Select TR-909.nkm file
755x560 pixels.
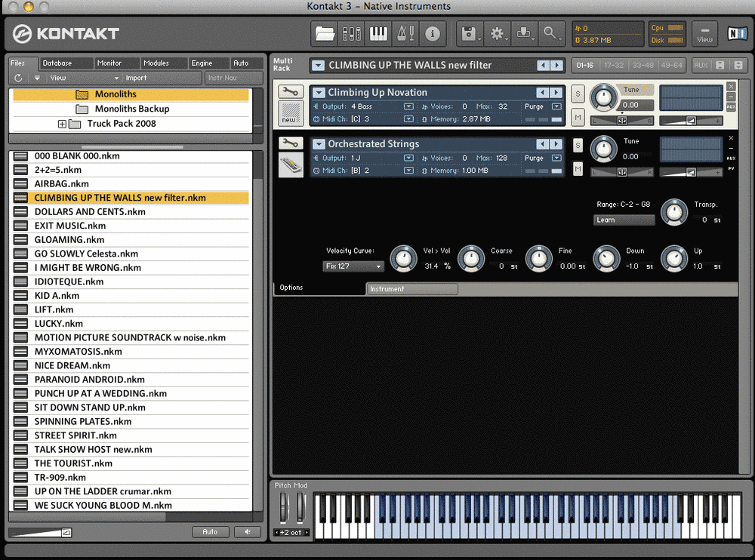[x=130, y=477]
